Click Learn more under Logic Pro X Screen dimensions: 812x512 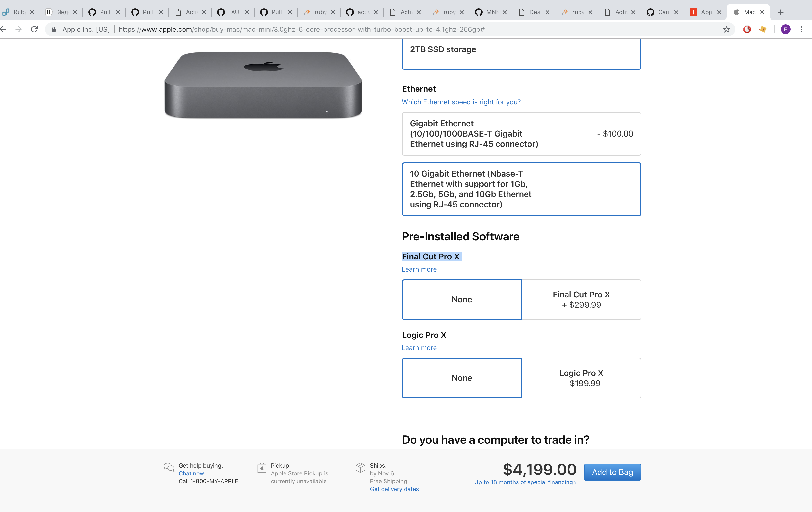click(x=419, y=348)
